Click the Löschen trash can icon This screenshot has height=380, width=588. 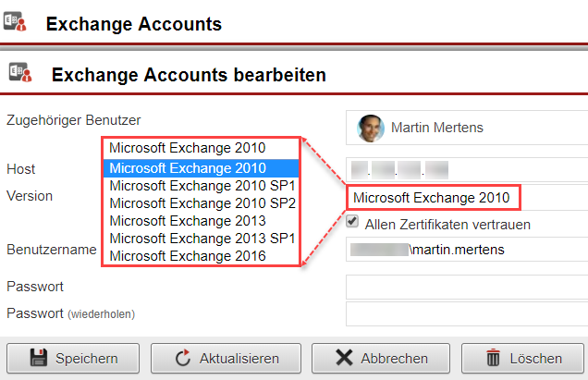(x=493, y=358)
